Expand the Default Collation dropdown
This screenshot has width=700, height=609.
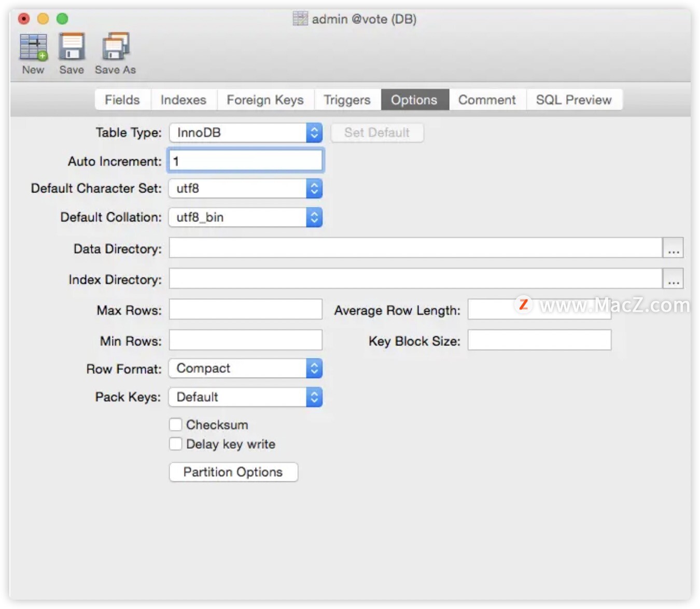[246, 217]
